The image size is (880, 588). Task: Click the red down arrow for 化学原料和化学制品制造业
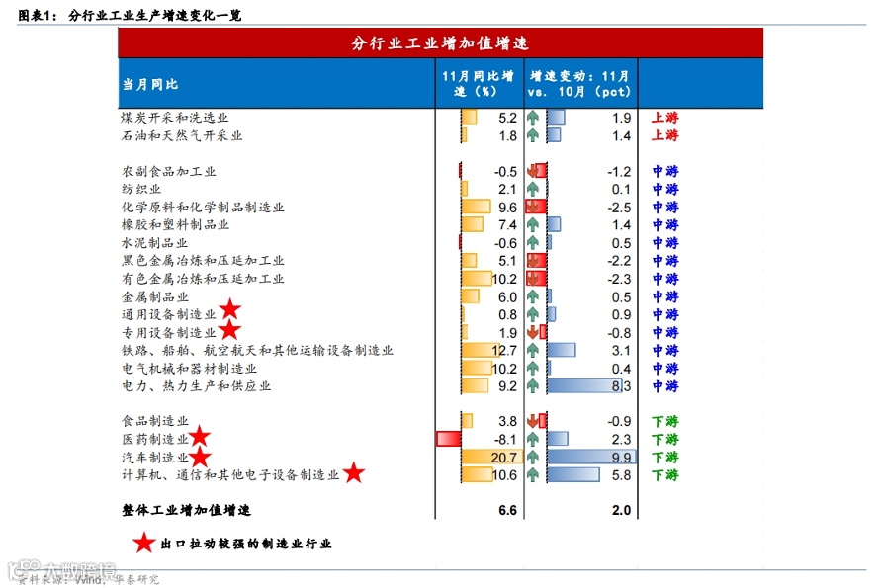(533, 207)
